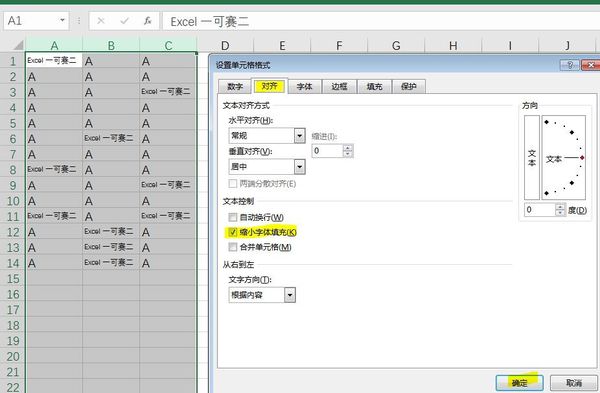Select cell C9 containing Excel 一可赛二

point(168,185)
